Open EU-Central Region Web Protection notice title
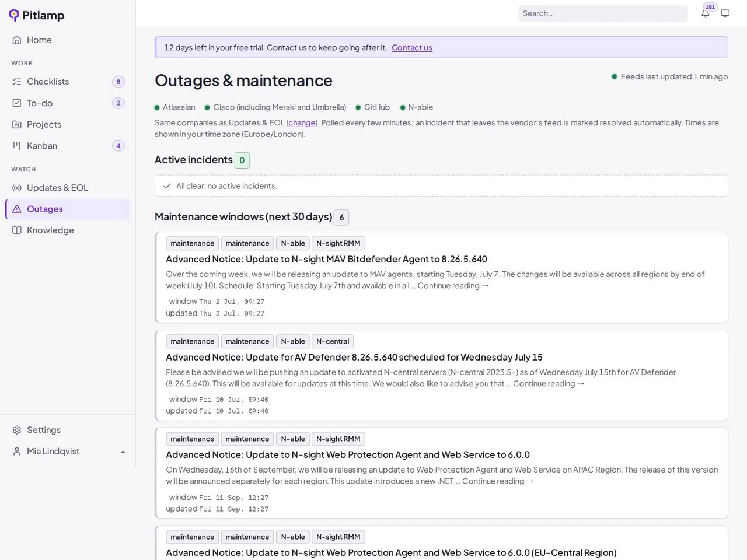This screenshot has height=560, width=747. tap(391, 552)
